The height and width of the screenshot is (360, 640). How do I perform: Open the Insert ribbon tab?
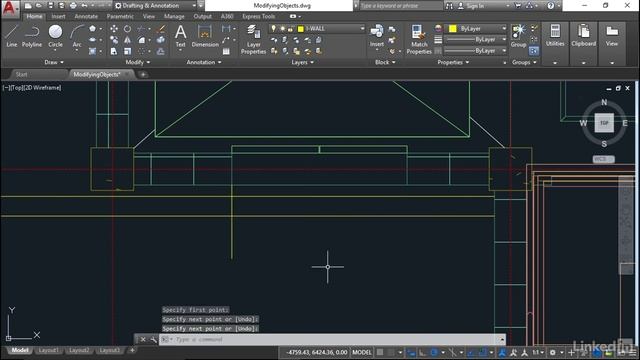[58, 16]
